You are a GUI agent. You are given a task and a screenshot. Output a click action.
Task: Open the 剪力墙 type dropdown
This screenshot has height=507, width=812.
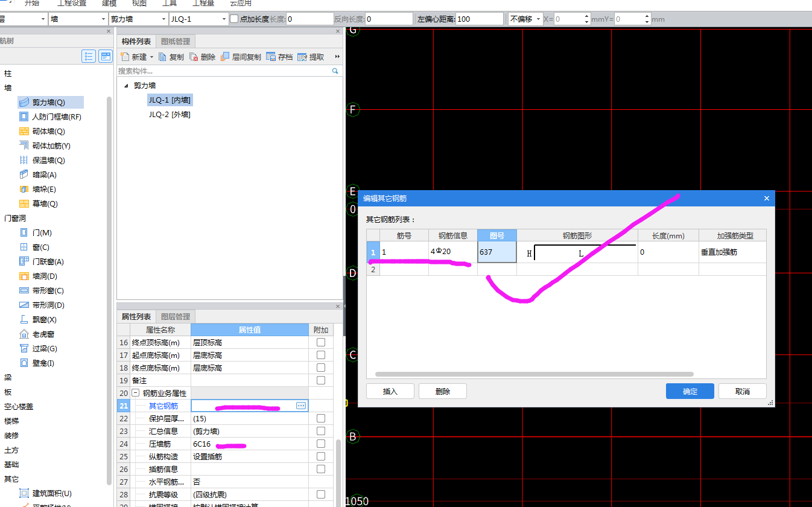(x=163, y=19)
